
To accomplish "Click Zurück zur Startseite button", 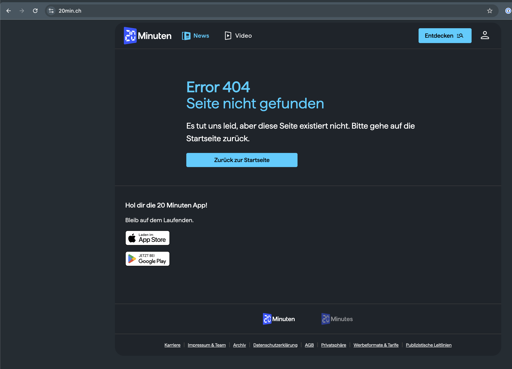I will [x=242, y=160].
